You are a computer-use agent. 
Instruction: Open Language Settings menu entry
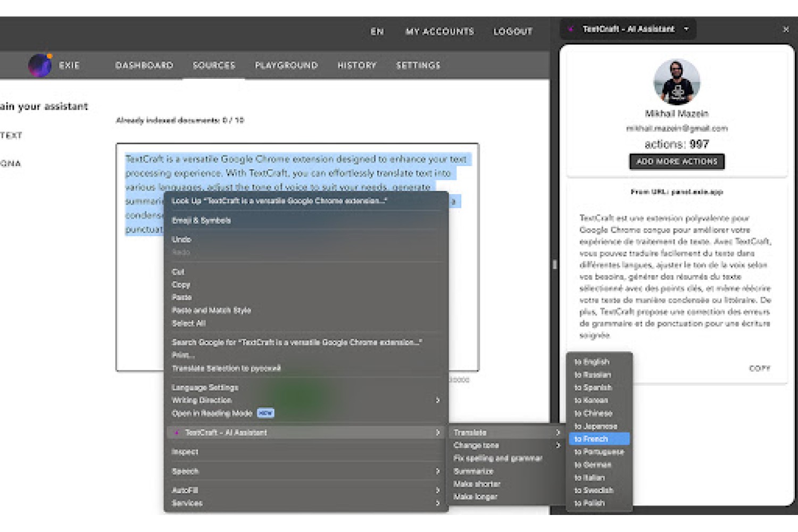click(x=306, y=387)
